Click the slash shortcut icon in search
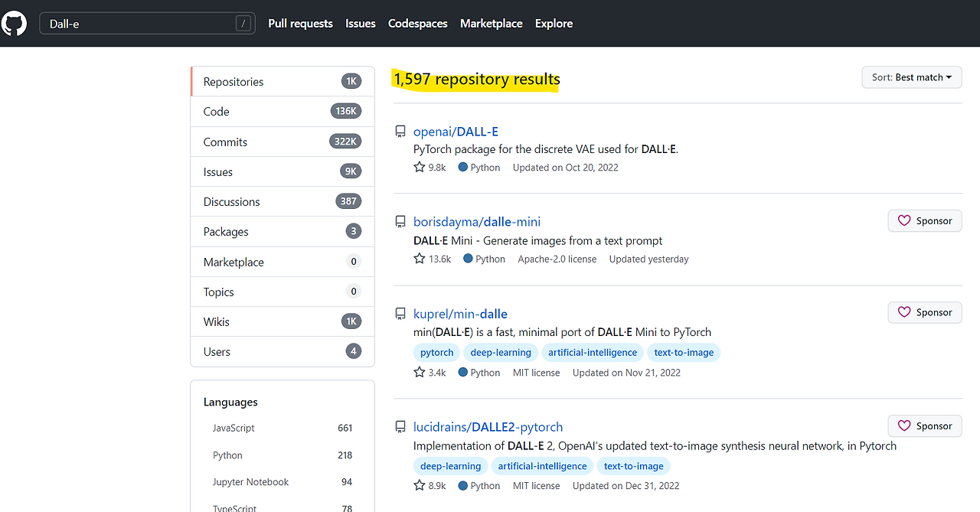 pos(243,24)
